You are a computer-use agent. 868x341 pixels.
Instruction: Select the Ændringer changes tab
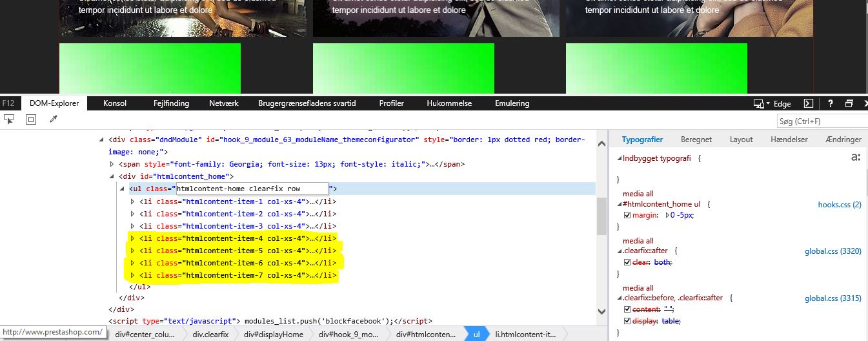pos(843,139)
